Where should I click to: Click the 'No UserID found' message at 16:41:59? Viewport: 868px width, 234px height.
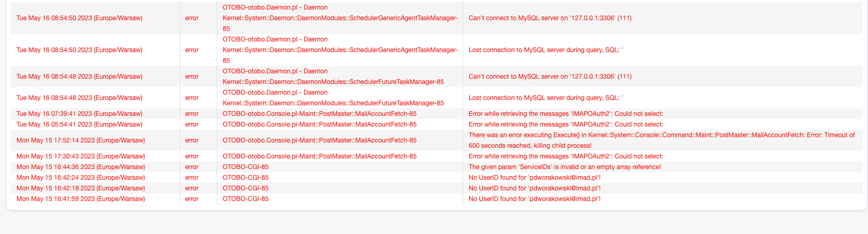(x=535, y=199)
